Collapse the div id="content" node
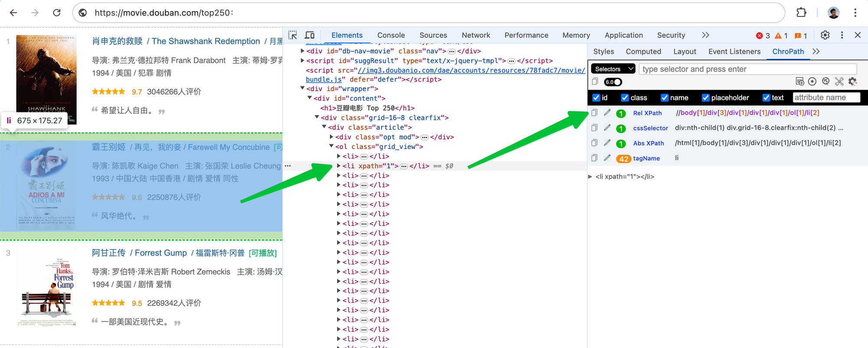Image resolution: width=868 pixels, height=348 pixels. click(x=310, y=98)
